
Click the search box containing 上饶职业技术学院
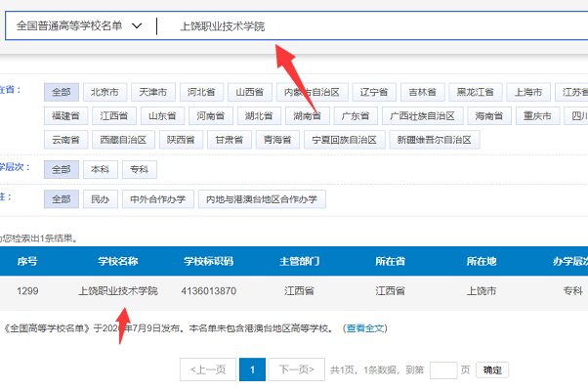point(375,25)
